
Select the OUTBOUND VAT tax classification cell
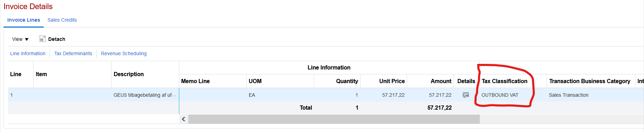(x=500, y=95)
